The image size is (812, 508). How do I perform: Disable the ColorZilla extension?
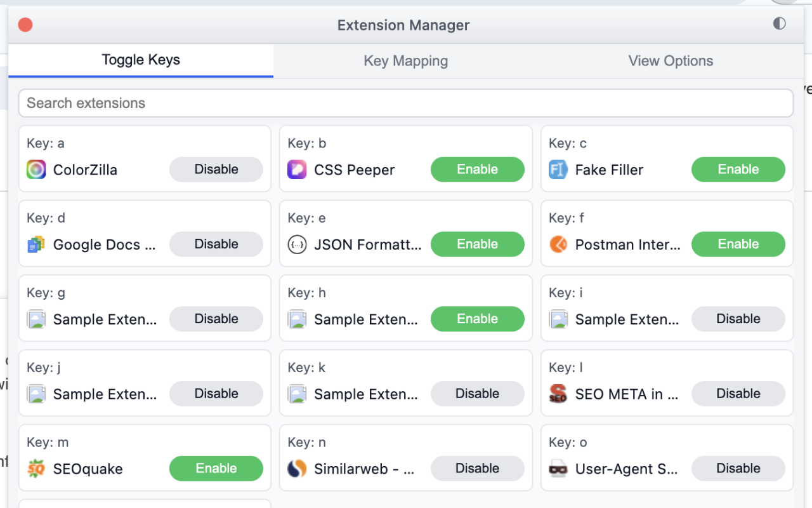pyautogui.click(x=216, y=170)
